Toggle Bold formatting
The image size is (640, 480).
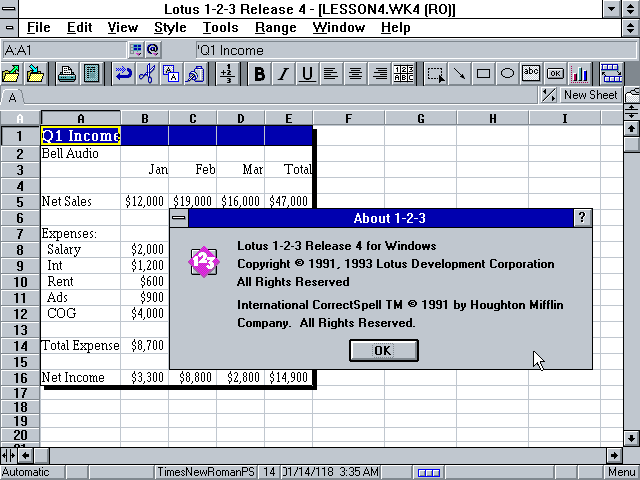pos(259,74)
